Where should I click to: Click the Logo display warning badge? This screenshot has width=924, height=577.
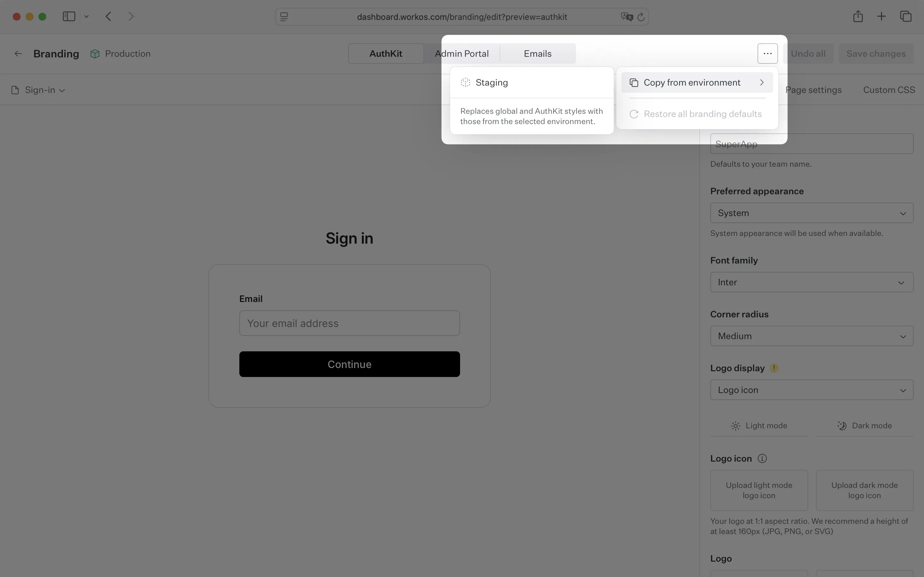point(774,368)
